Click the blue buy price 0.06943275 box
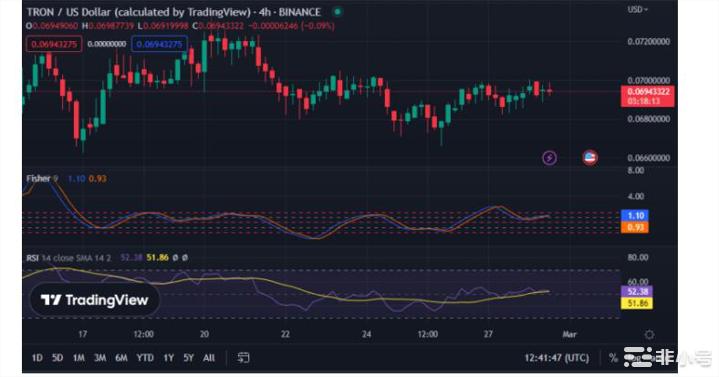This screenshot has height=377, width=719. click(159, 44)
